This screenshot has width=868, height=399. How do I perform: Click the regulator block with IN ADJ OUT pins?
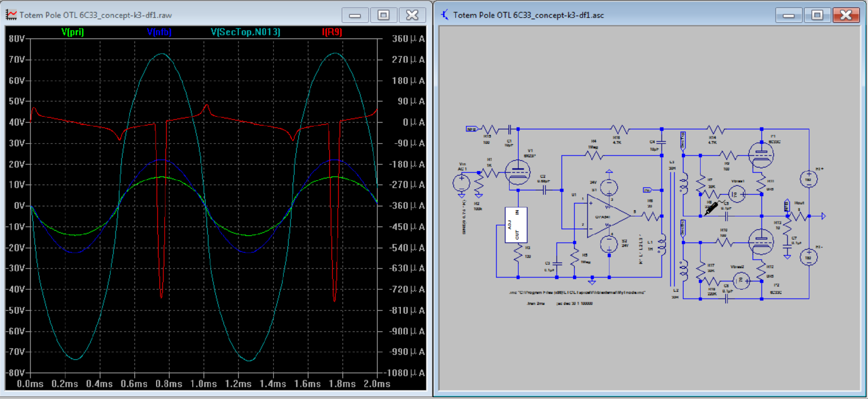[x=516, y=225]
